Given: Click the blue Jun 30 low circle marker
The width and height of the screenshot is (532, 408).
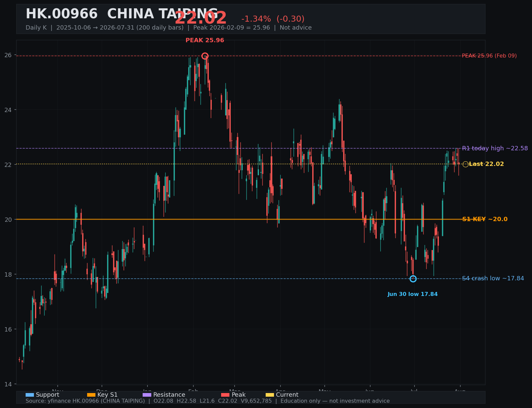Looking at the screenshot, I should 413,279.
